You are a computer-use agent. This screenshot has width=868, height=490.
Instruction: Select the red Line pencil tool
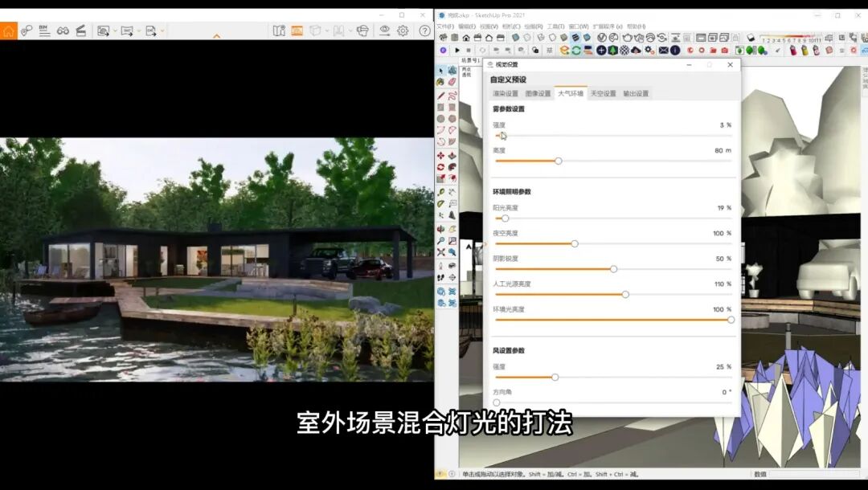[x=441, y=95]
